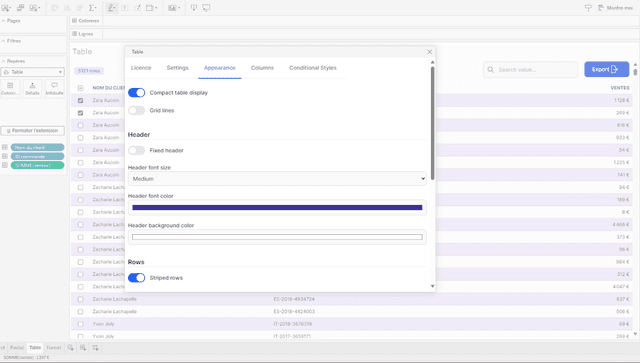Click the highlighter pen toolbar icon
The height and width of the screenshot is (363, 640).
coord(111,8)
